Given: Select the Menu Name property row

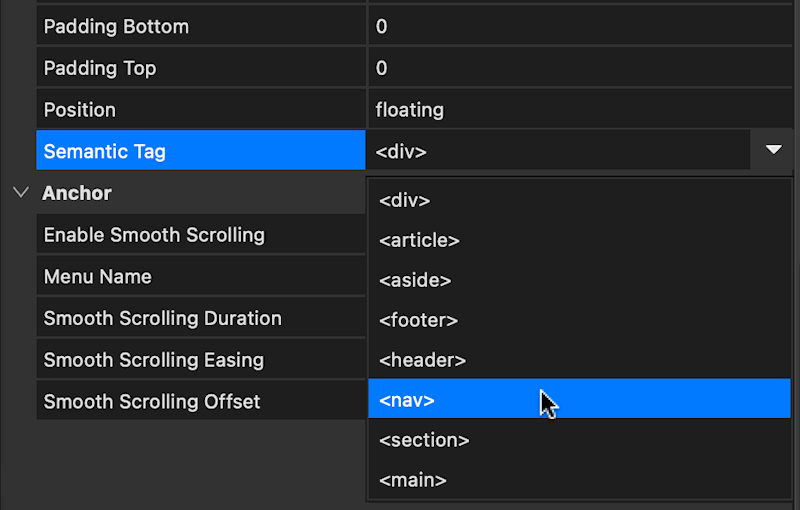Looking at the screenshot, I should tap(201, 276).
